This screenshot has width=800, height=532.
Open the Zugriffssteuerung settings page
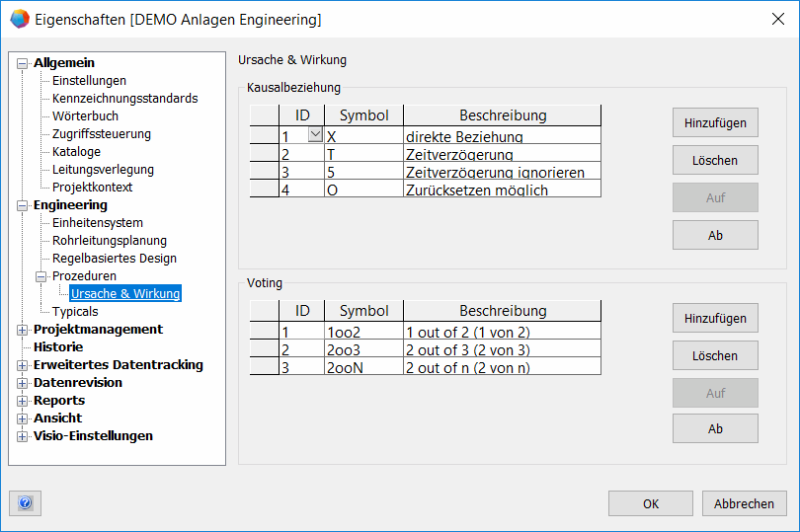click(x=101, y=134)
